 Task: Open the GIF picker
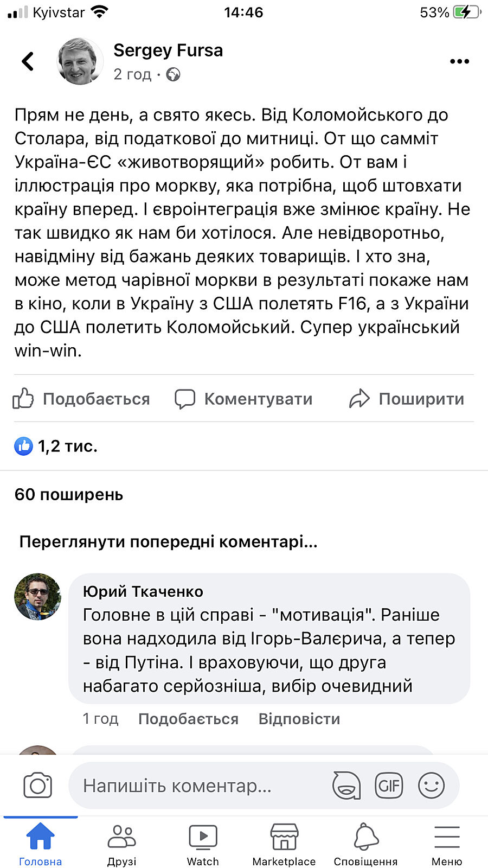tap(389, 786)
